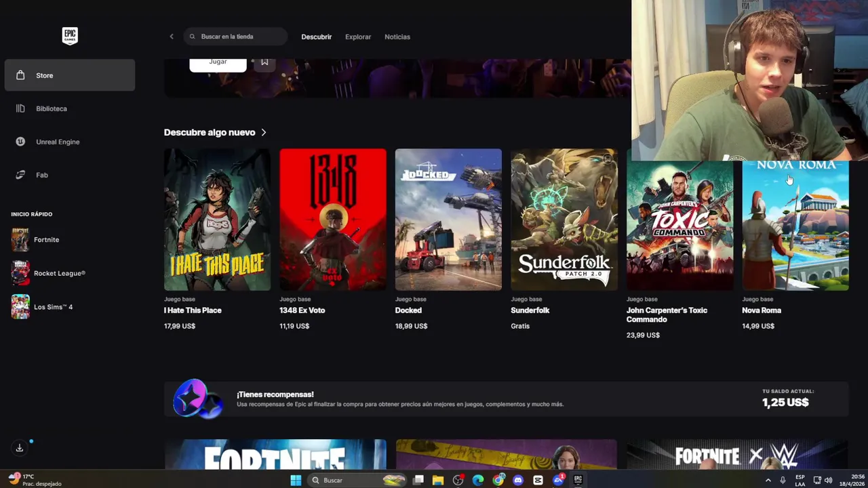Open Toxic Commando cover art
Screen dimensions: 868x488
679,225
